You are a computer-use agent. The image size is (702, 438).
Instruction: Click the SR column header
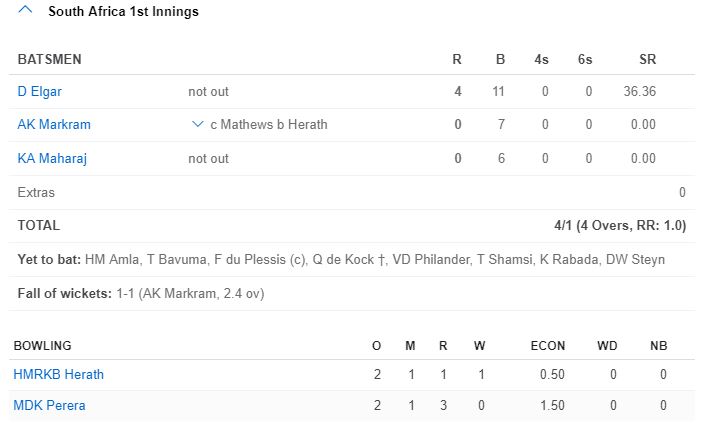coord(647,60)
